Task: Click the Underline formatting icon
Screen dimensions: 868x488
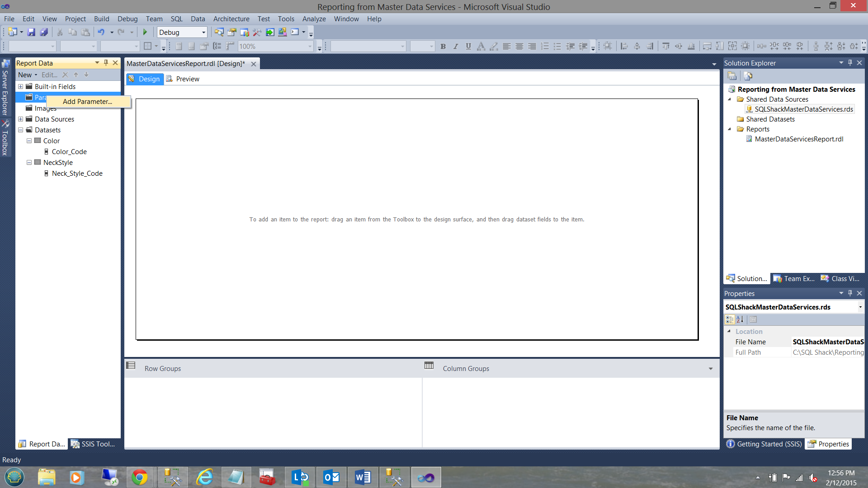Action: coord(468,46)
